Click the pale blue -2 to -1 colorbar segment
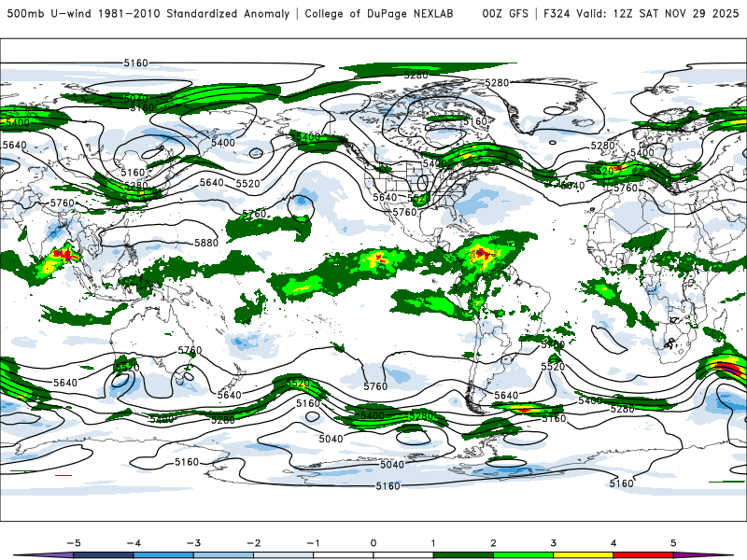This screenshot has height=560, width=747. tap(284, 555)
